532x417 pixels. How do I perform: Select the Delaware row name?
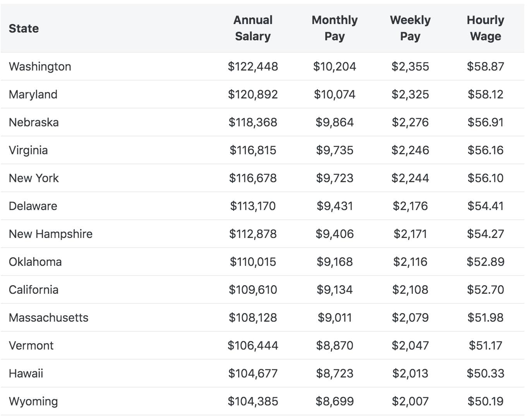coord(33,206)
